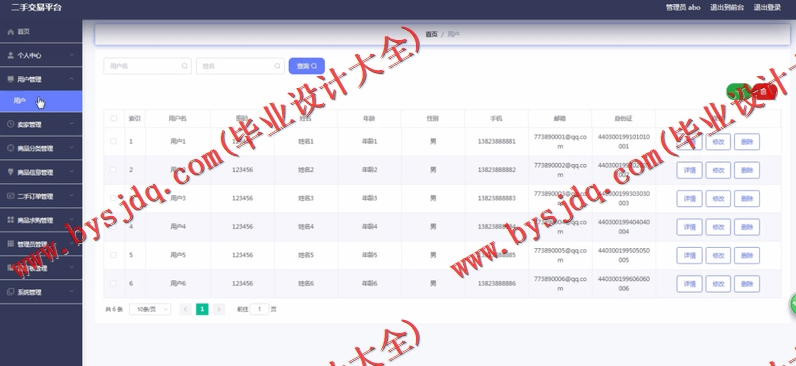The height and width of the screenshot is (366, 796).
Task: Focus the 姓名 search input field
Action: coord(240,66)
